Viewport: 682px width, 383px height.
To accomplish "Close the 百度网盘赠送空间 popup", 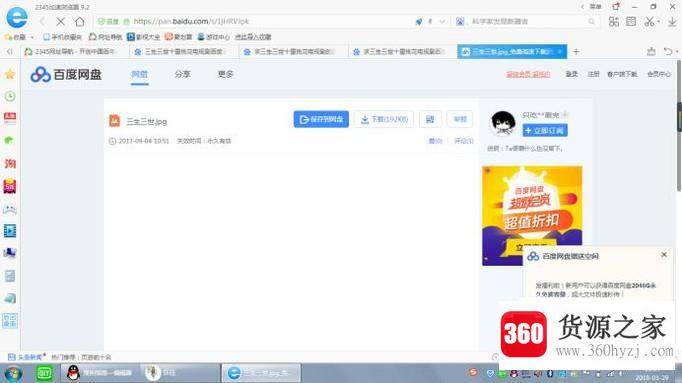I will point(664,255).
